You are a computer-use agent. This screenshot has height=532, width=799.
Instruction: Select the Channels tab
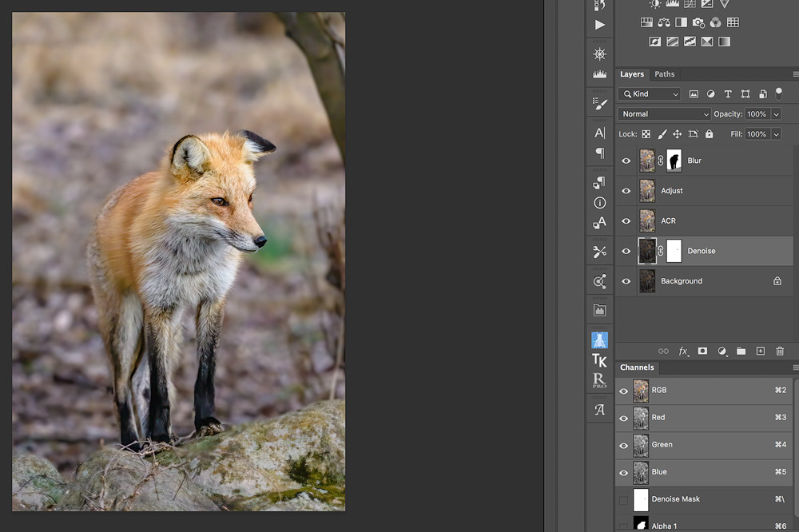[x=637, y=367]
